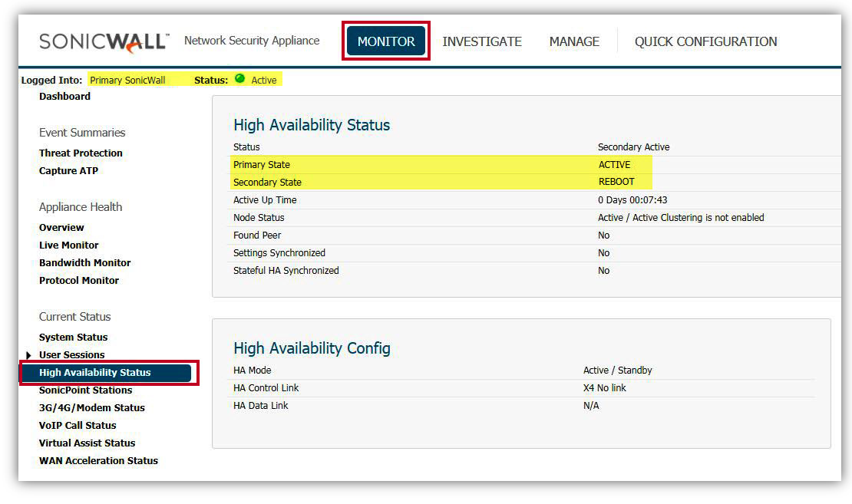The image size is (852, 504).
Task: Open WAN Acceleration Status page
Action: [x=98, y=460]
